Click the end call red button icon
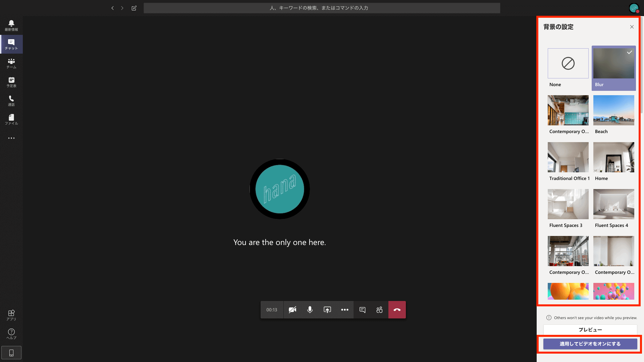Viewport: 644px width, 362px height. tap(397, 309)
